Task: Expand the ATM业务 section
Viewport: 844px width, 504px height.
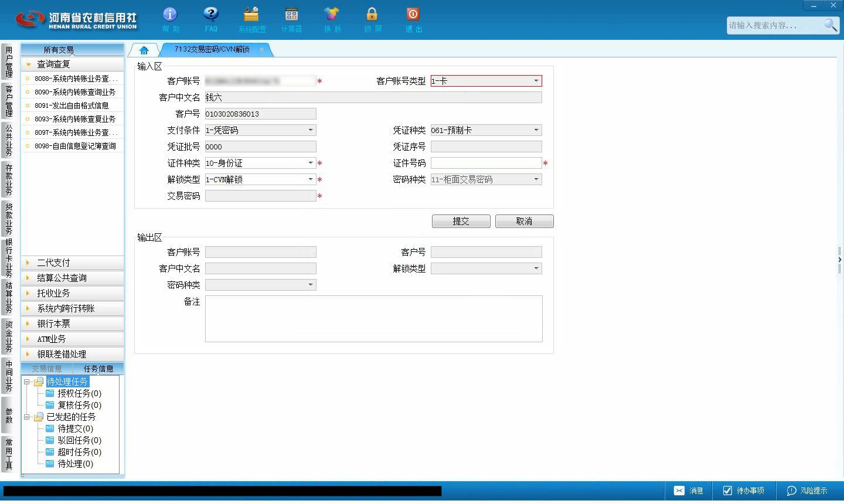Action: [x=72, y=339]
